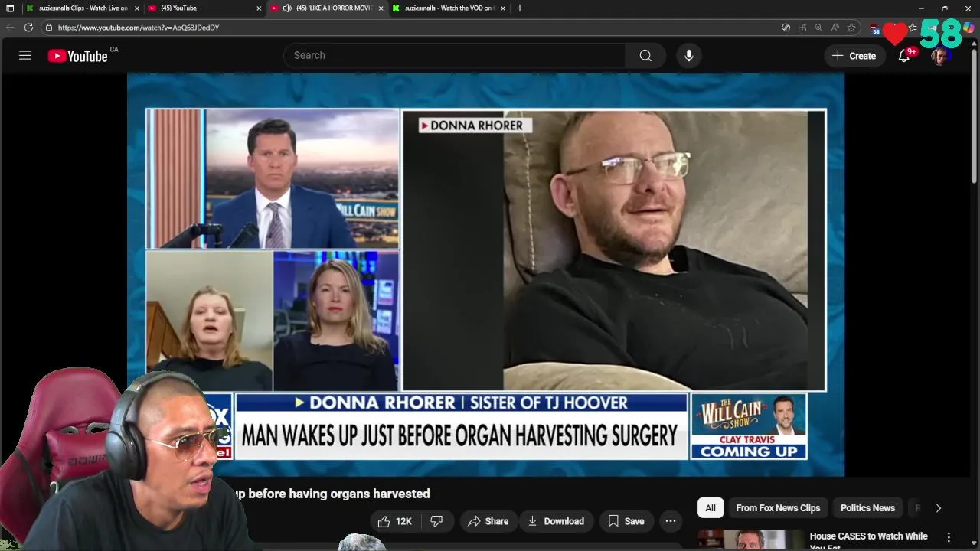Screen dimensions: 980x551
Task: Open a new browser tab
Action: click(520, 8)
